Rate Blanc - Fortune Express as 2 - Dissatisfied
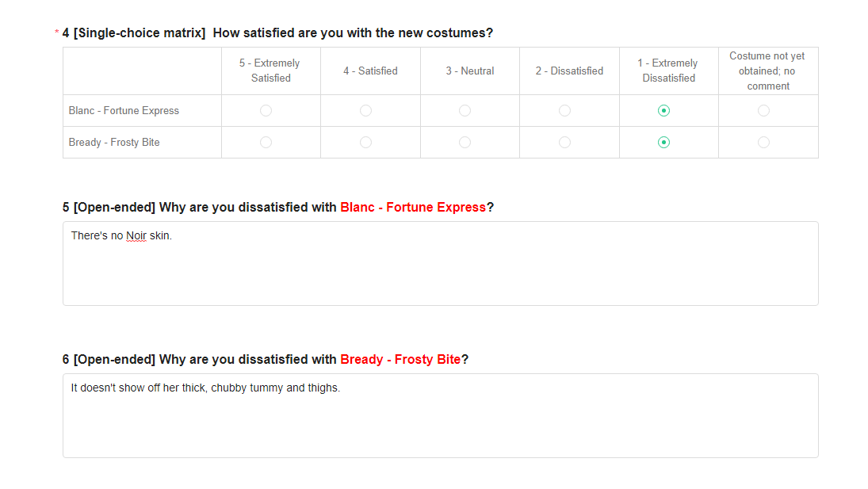Viewport: 868px width, 489px height. [564, 111]
